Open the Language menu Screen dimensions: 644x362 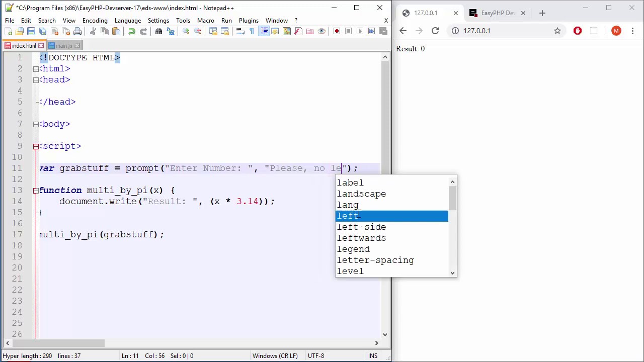click(x=128, y=21)
